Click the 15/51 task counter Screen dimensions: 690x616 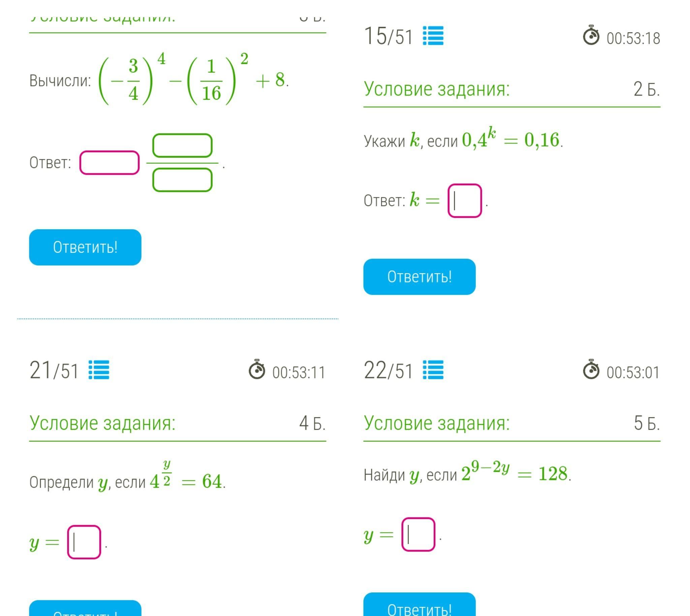[x=388, y=36]
